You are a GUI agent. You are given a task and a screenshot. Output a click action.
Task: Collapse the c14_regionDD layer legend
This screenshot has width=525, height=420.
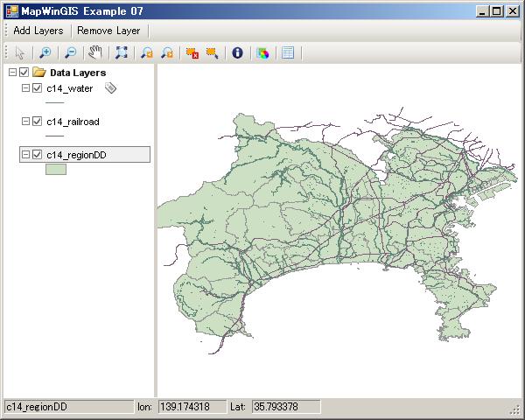[x=24, y=155]
